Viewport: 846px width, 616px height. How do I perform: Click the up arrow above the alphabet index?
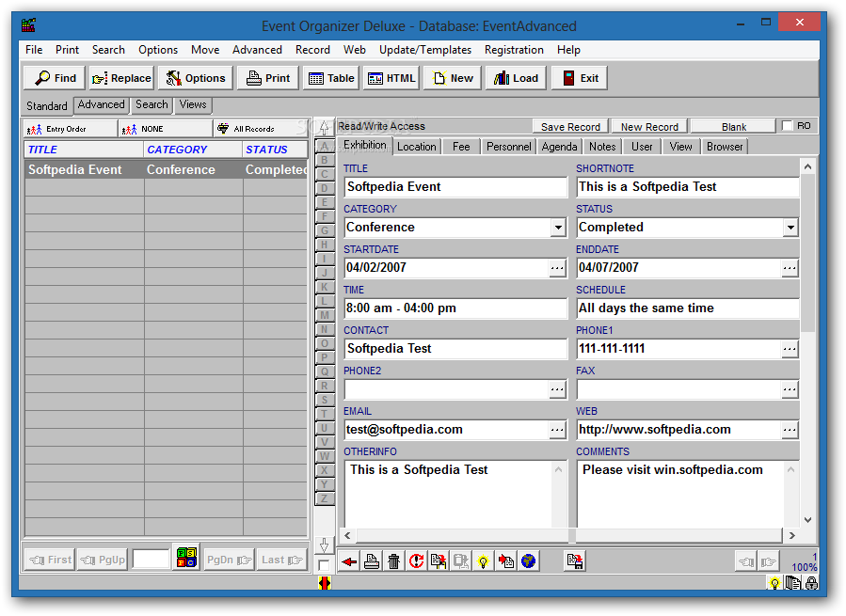pos(324,128)
